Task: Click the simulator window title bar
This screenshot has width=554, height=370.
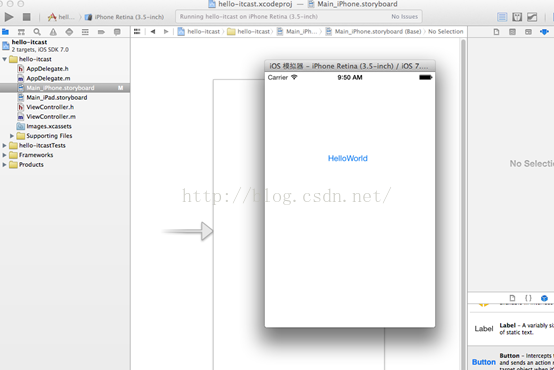Action: coord(349,66)
